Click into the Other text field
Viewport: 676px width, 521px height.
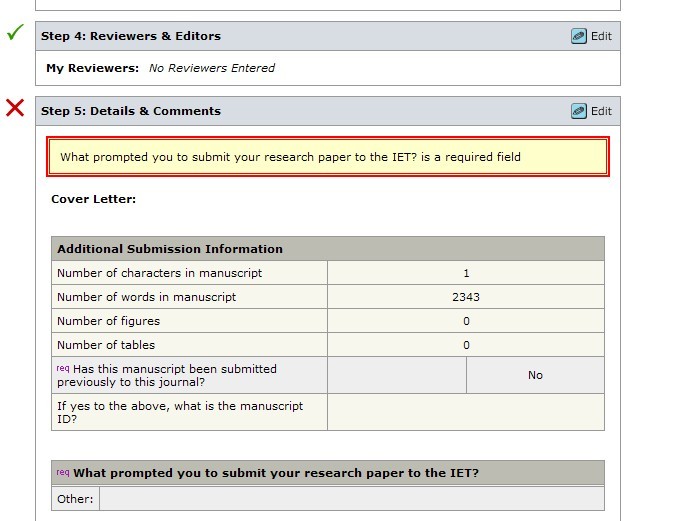click(351, 498)
